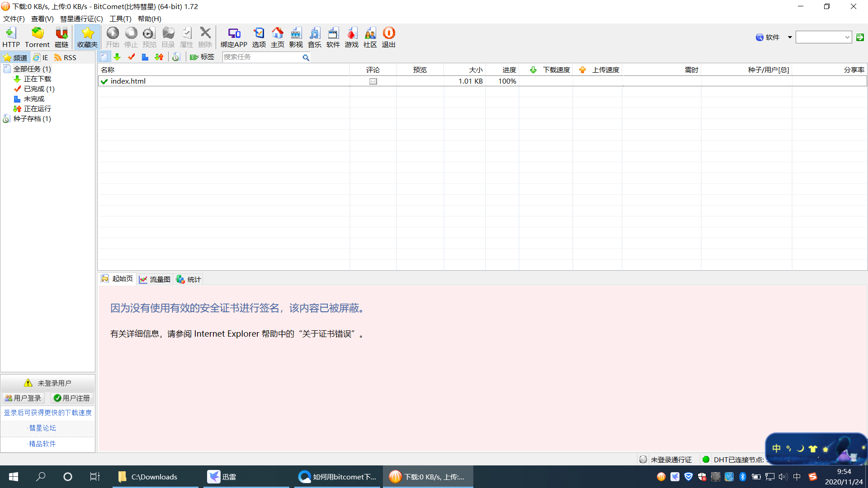This screenshot has width=868, height=488.
Task: Switch to the RSS sidebar tab
Action: (65, 57)
